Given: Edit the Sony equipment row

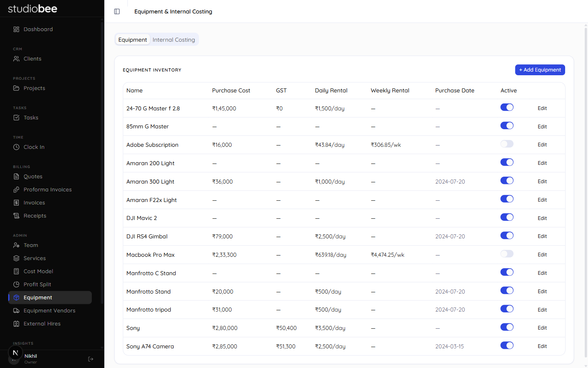Looking at the screenshot, I should [x=542, y=328].
